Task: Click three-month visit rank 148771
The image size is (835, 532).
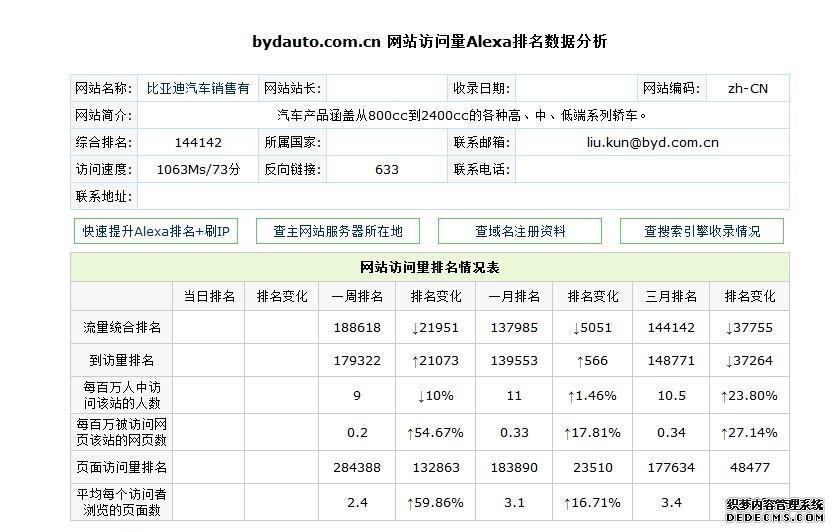Action: click(x=671, y=361)
